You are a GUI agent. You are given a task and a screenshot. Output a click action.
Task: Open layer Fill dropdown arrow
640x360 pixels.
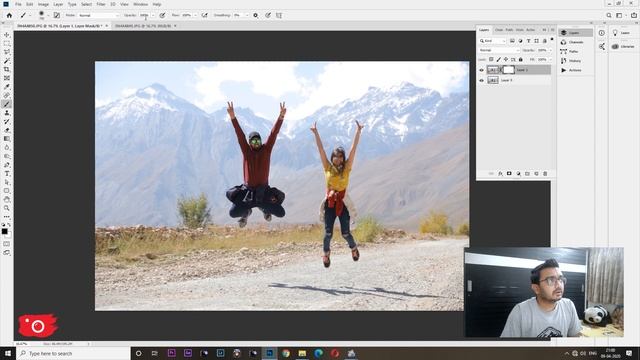[550, 60]
